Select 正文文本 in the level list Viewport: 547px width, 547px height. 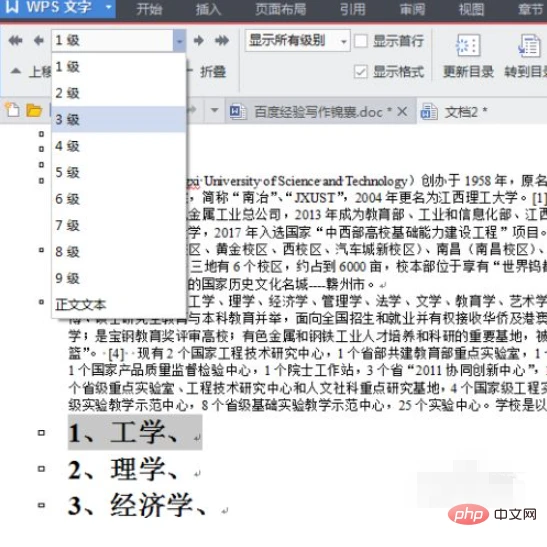[119, 305]
